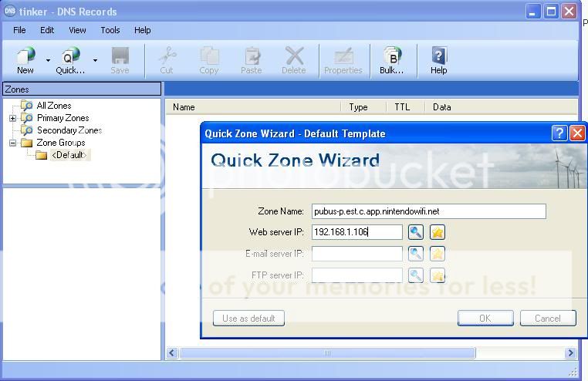588x381 pixels.
Task: Click the Copy toolbar icon
Action: click(209, 60)
